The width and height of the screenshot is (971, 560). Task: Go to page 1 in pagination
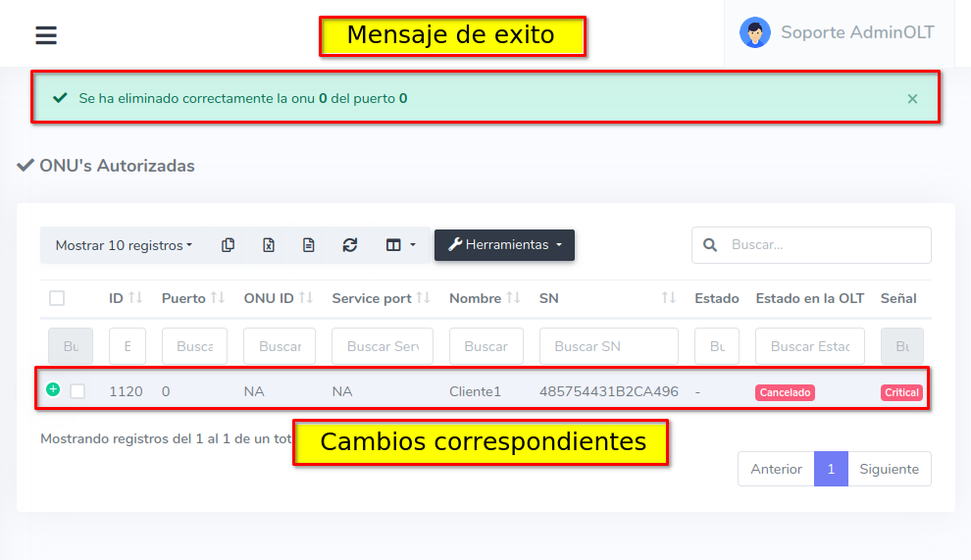[831, 469]
